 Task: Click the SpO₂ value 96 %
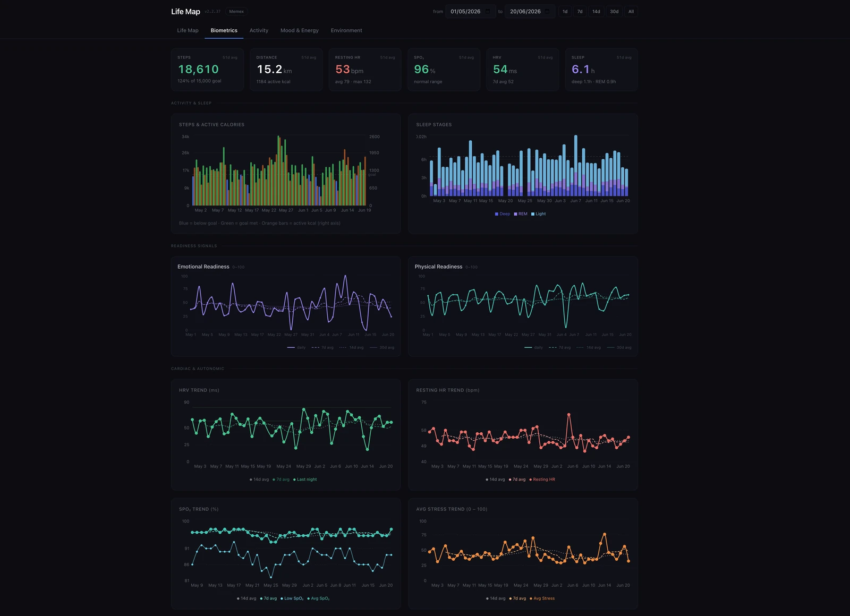pos(424,70)
